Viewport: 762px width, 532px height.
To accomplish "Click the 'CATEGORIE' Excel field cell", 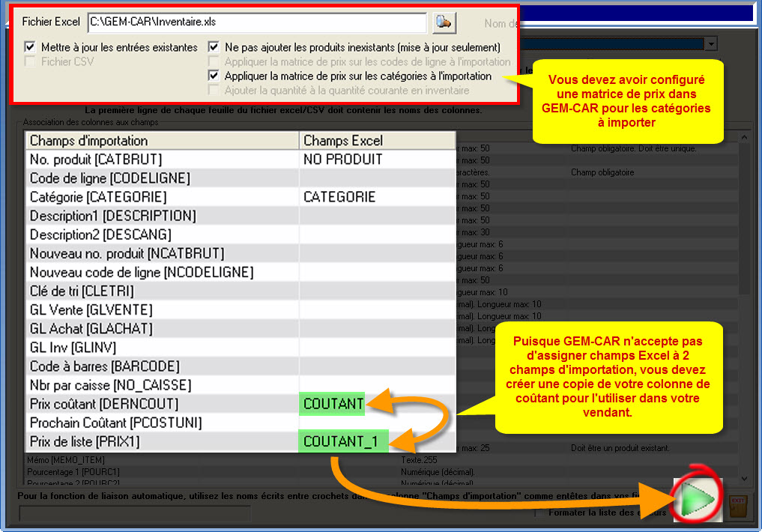I will [x=378, y=197].
